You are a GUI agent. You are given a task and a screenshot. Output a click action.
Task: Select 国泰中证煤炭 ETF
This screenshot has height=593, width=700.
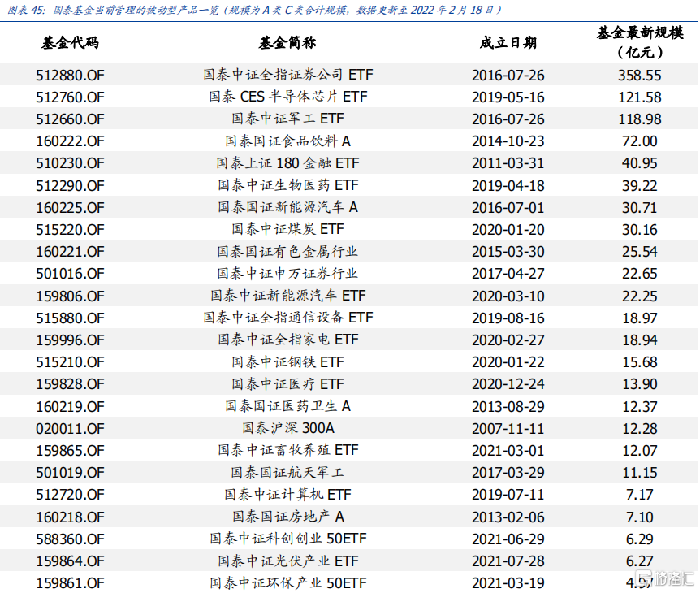point(288,229)
